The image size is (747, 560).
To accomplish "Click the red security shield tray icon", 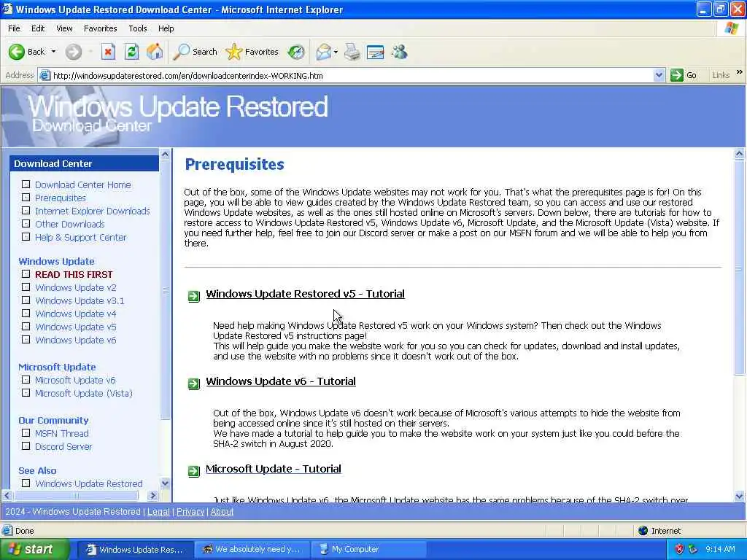I will pos(679,549).
